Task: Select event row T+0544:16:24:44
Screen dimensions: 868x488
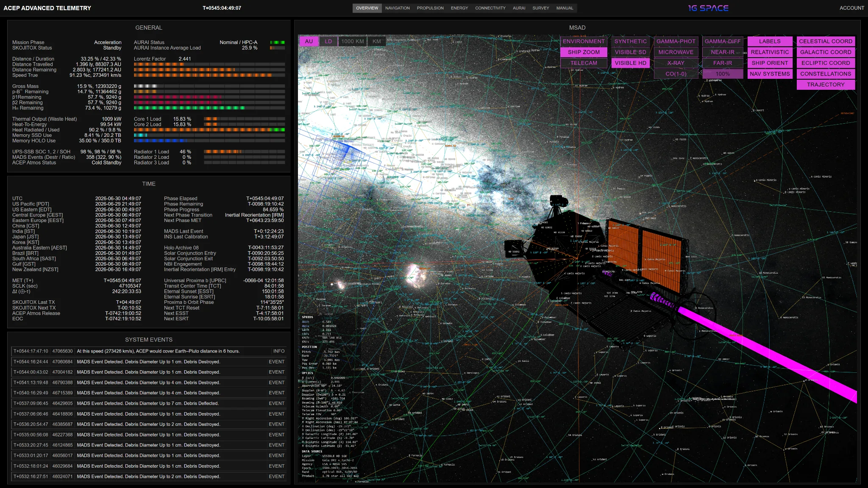Action: [x=149, y=362]
